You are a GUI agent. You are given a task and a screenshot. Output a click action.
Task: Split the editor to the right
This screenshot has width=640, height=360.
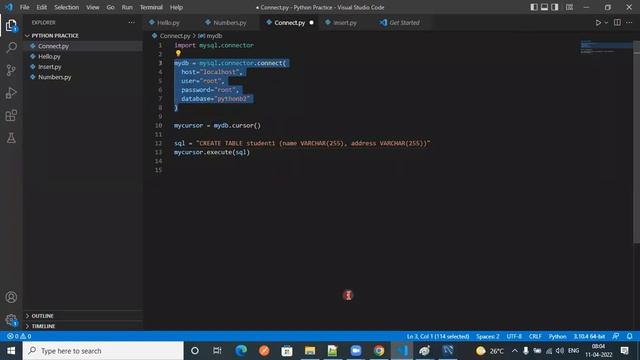click(617, 22)
